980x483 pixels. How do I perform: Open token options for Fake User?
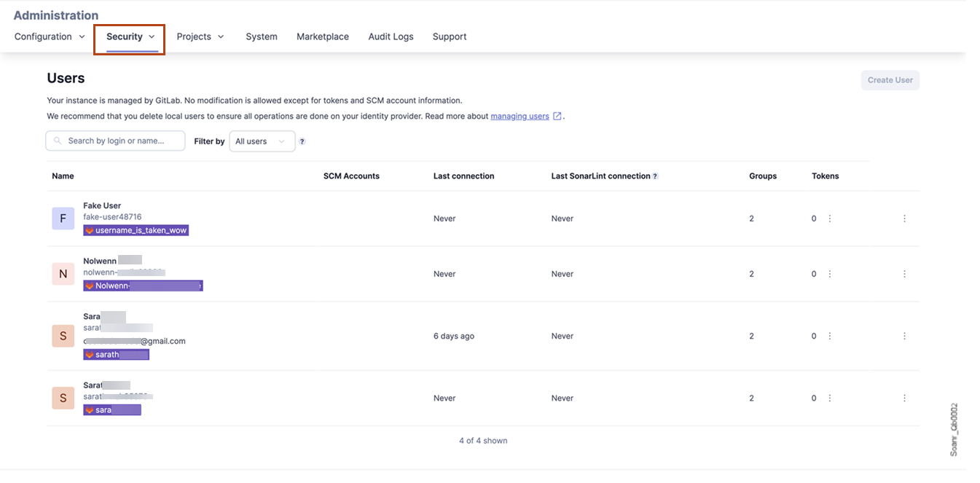(x=830, y=219)
